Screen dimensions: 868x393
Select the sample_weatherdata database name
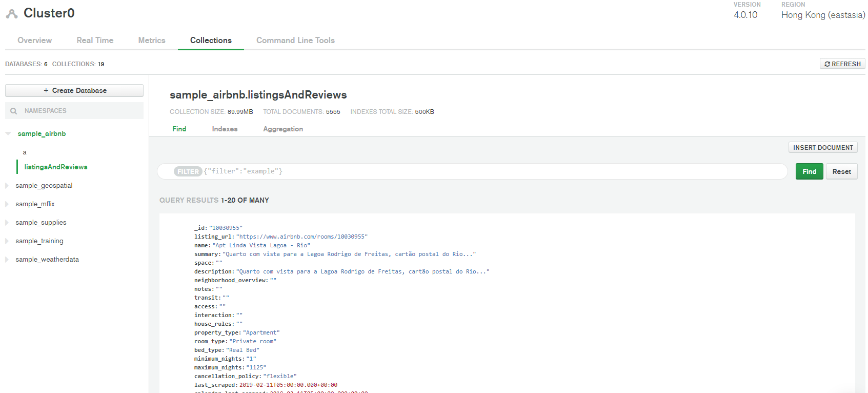pos(47,260)
